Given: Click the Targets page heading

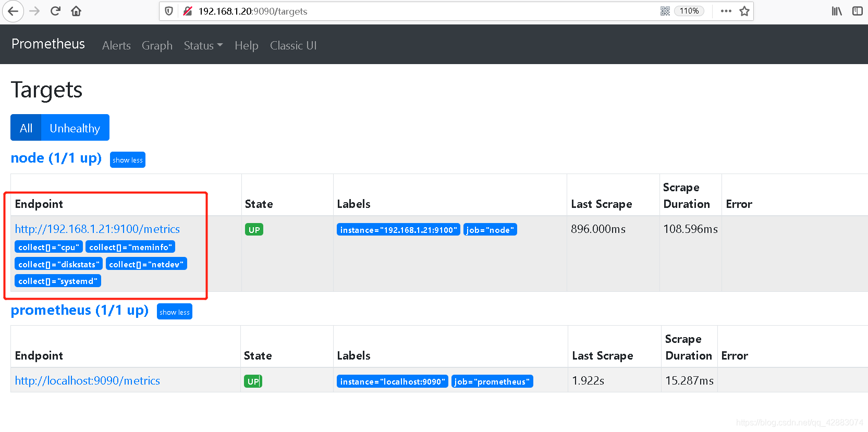Looking at the screenshot, I should (x=46, y=90).
